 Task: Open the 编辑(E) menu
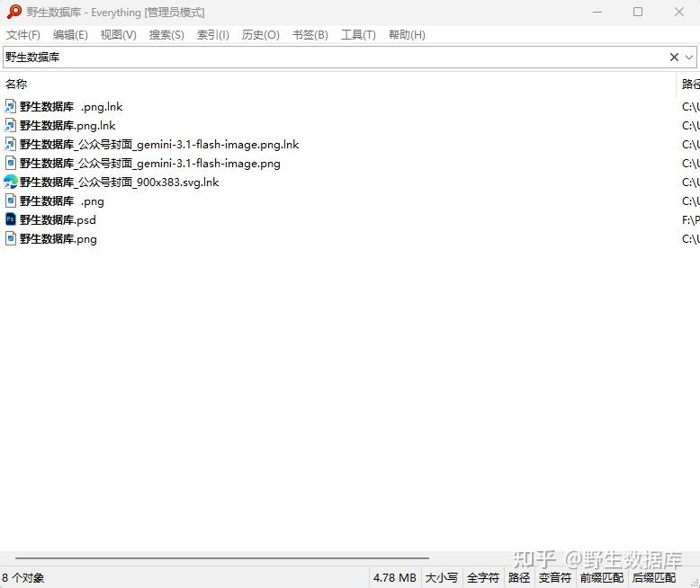[x=70, y=35]
